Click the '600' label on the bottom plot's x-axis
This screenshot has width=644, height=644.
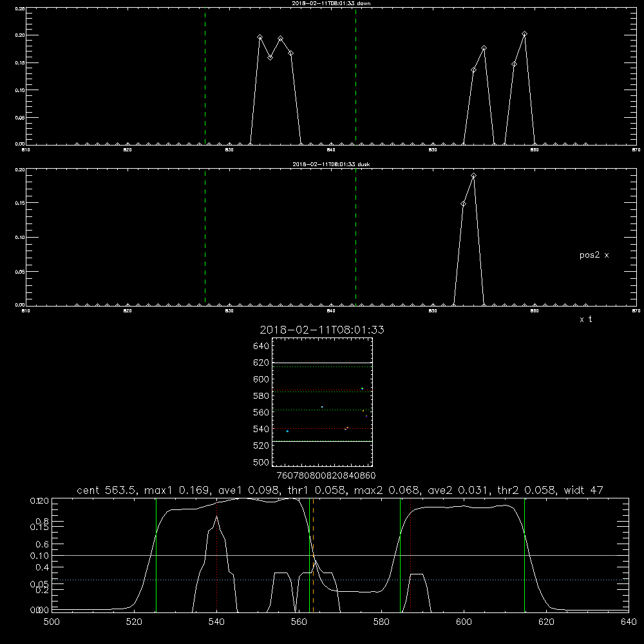[464, 622]
